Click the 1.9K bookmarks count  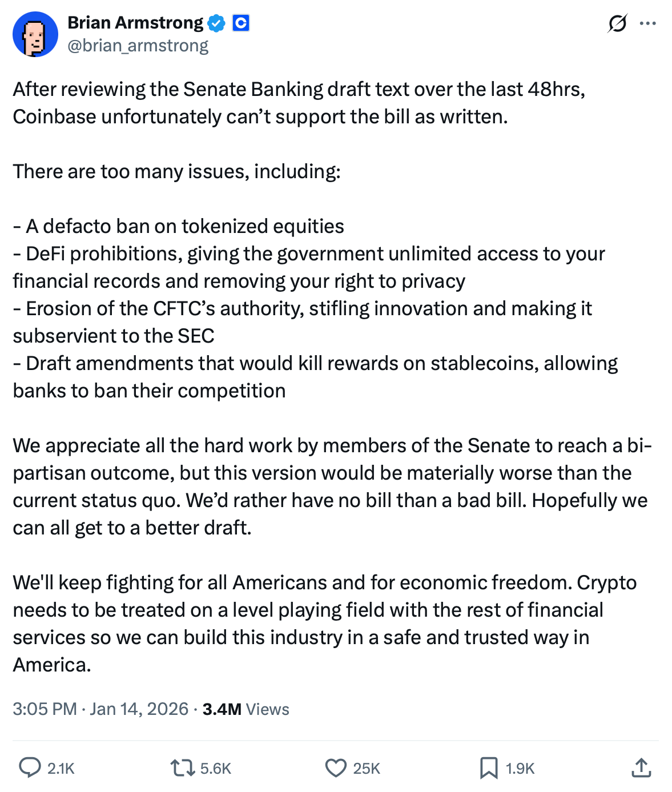pyautogui.click(x=520, y=769)
